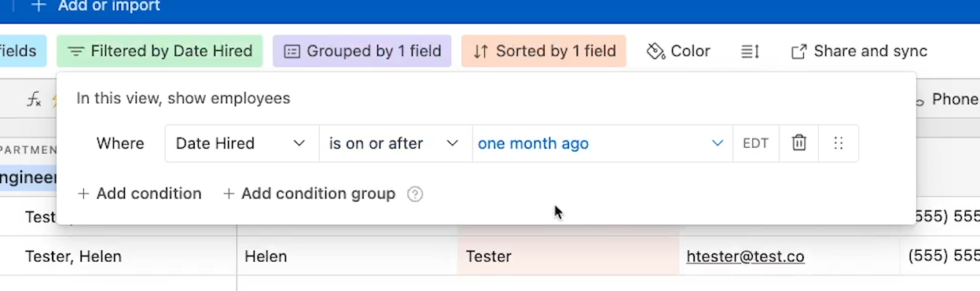Click Filtered by Date Hired button
Screen dimensions: 980x291
click(x=160, y=51)
